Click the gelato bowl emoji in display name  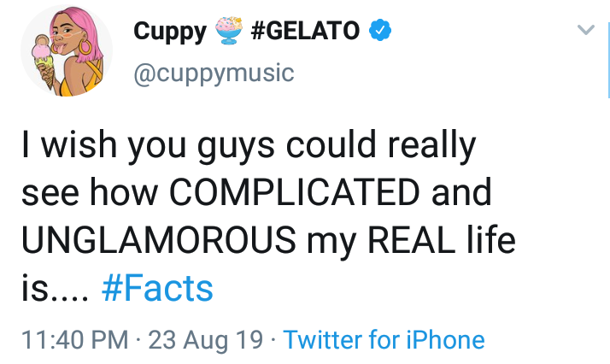[x=229, y=32]
